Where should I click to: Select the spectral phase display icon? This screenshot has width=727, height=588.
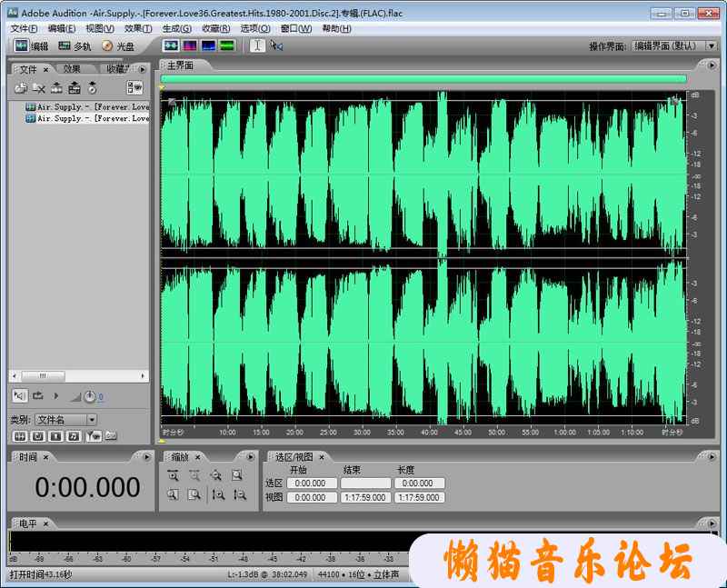(227, 45)
